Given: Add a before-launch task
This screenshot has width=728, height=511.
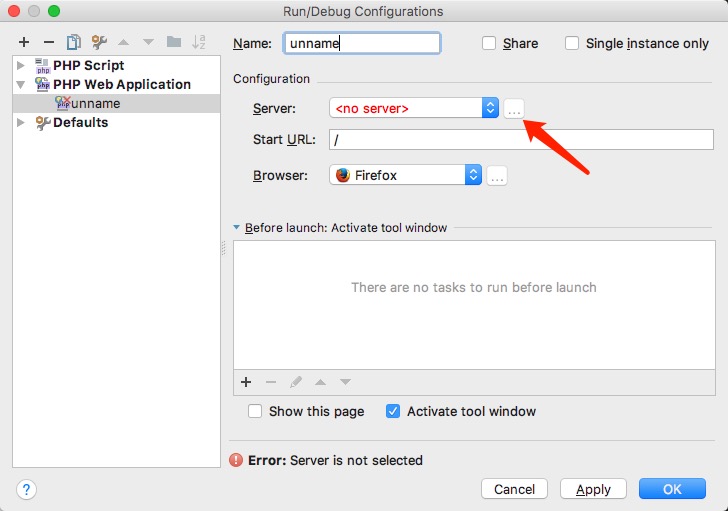Looking at the screenshot, I should pyautogui.click(x=246, y=382).
